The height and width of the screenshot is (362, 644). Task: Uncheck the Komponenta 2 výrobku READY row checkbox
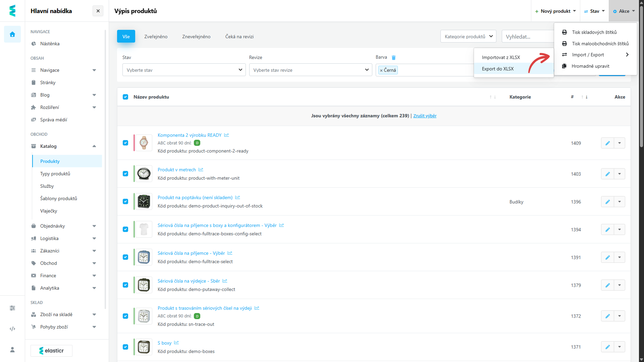pos(125,143)
